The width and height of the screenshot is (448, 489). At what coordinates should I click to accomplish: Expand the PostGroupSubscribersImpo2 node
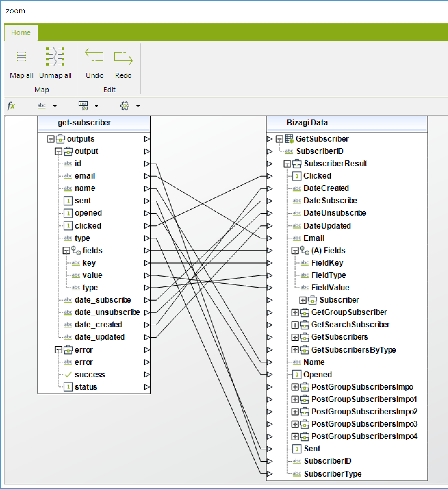(x=295, y=412)
